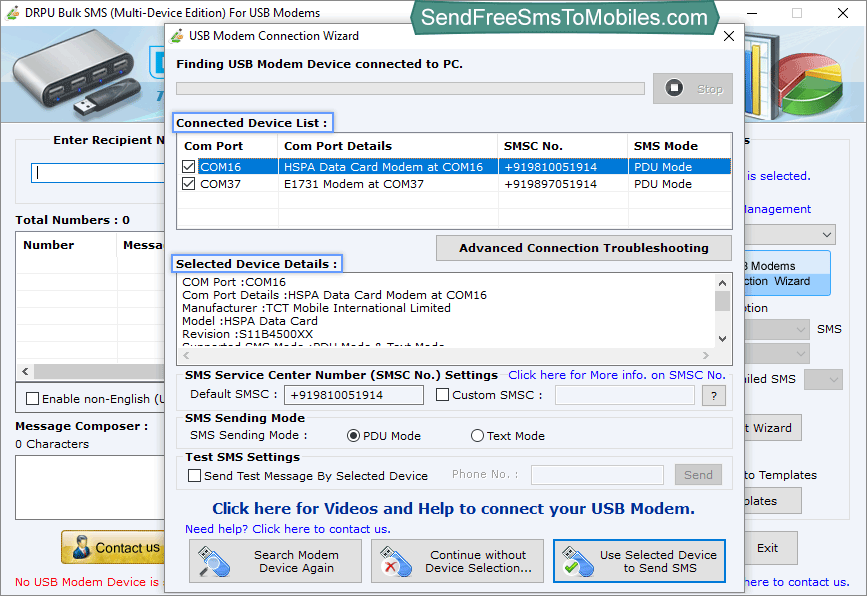Enable the Custom SMSC checkbox
This screenshot has width=867, height=596.
(442, 395)
